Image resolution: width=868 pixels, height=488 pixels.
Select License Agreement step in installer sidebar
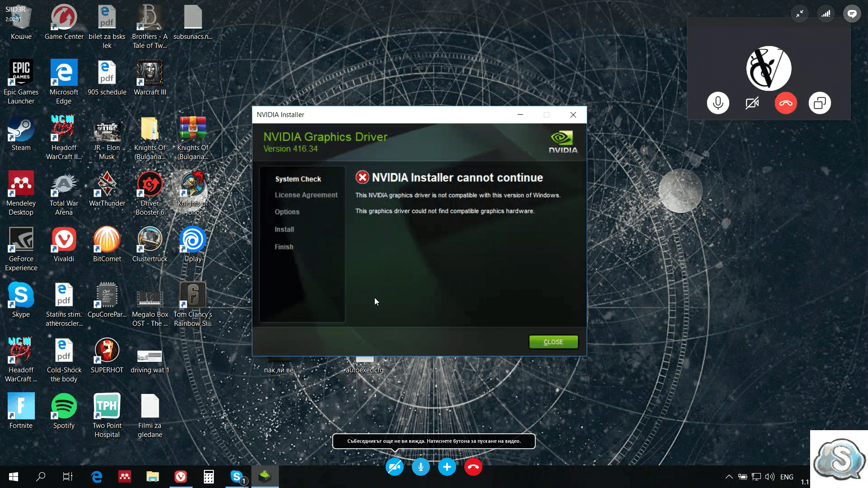point(306,195)
